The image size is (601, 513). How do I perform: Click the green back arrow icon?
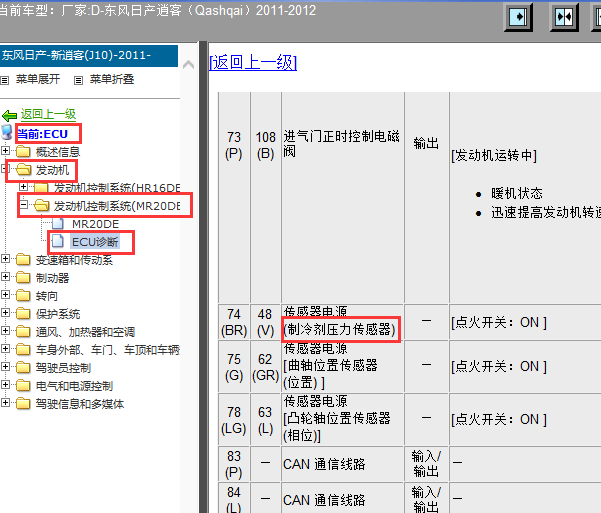[x=9, y=115]
